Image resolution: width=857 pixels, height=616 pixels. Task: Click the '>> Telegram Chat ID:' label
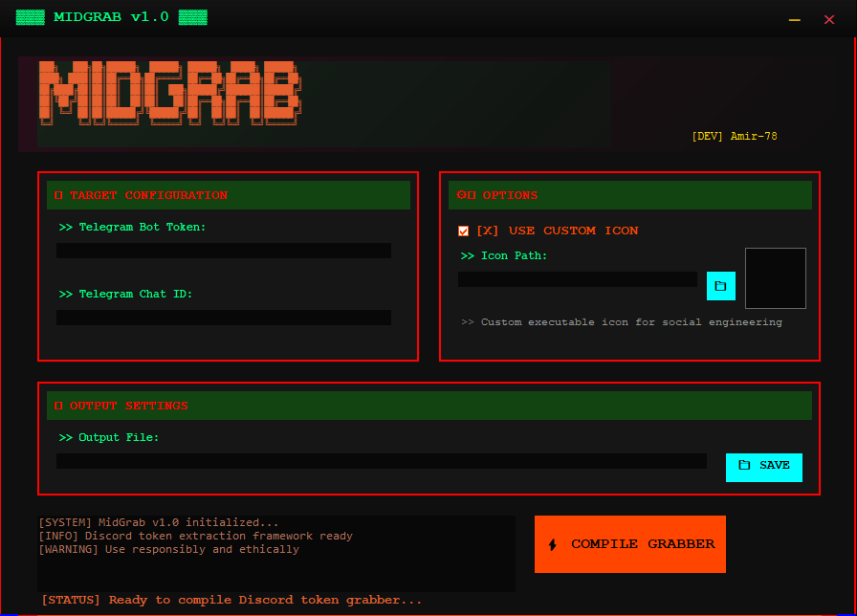(x=125, y=294)
